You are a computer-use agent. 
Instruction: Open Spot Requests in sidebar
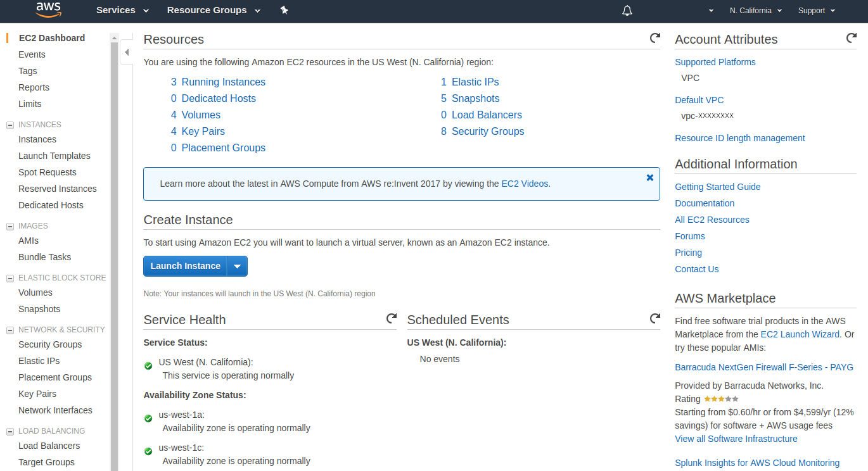click(x=48, y=172)
